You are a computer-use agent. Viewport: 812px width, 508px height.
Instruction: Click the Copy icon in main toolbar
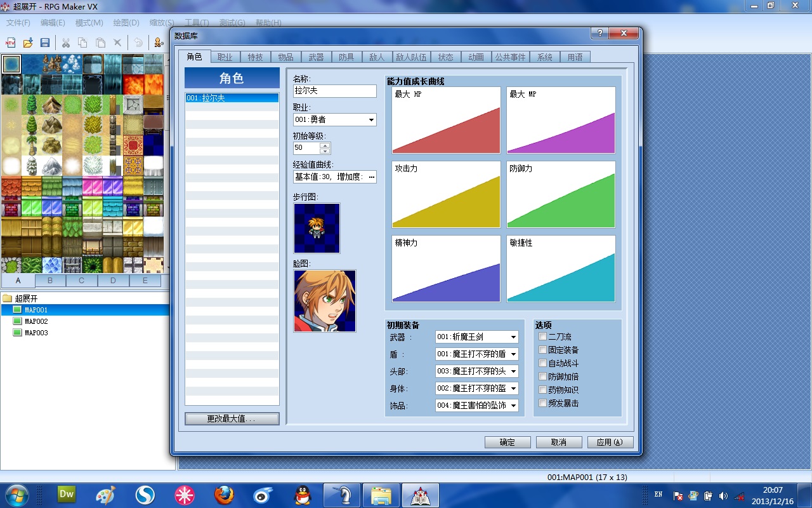pos(82,43)
